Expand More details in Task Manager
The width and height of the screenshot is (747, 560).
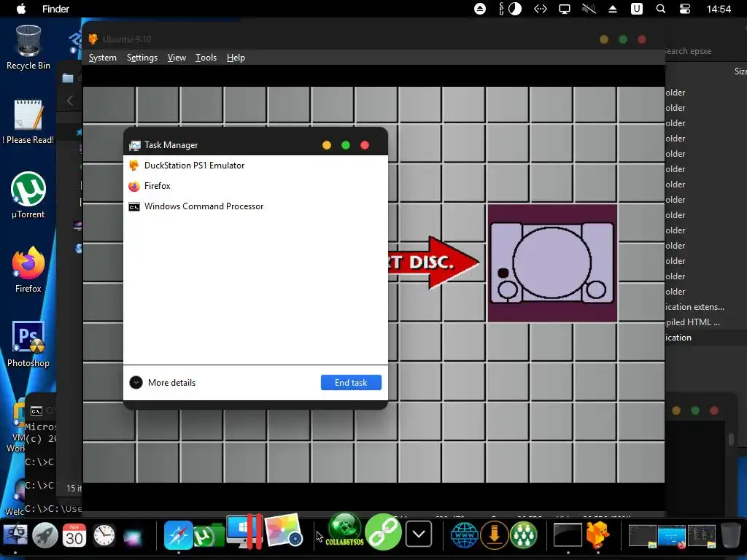pyautogui.click(x=163, y=382)
